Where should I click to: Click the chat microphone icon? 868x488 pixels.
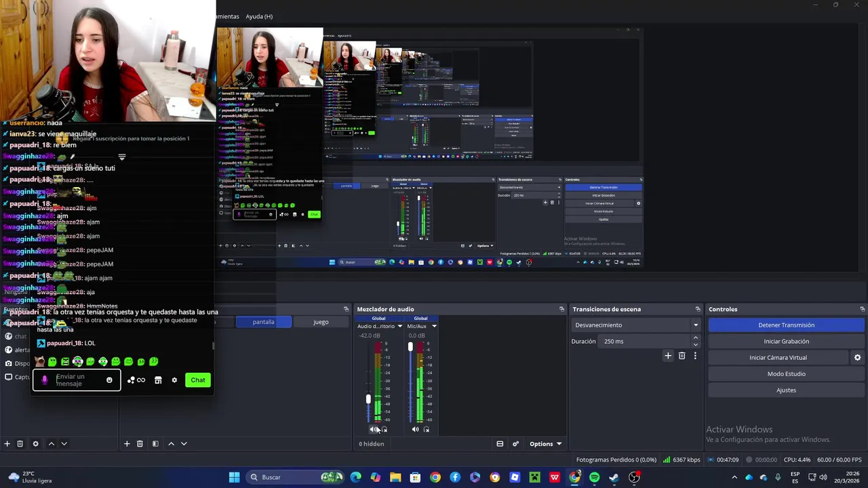(45, 380)
